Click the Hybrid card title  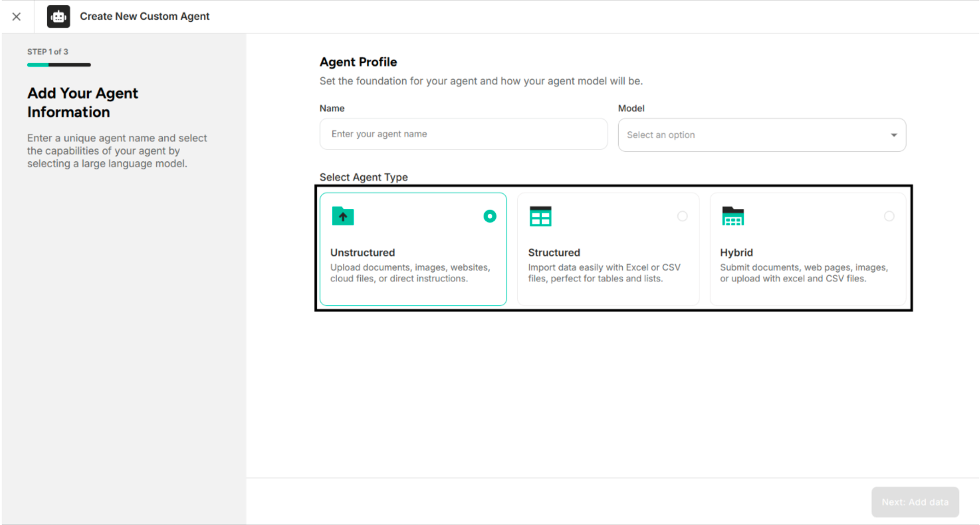(736, 252)
